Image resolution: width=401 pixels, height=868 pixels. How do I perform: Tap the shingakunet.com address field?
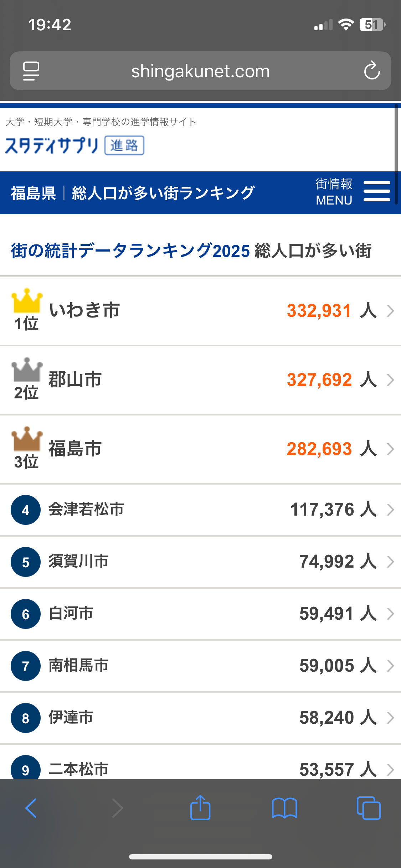click(200, 71)
